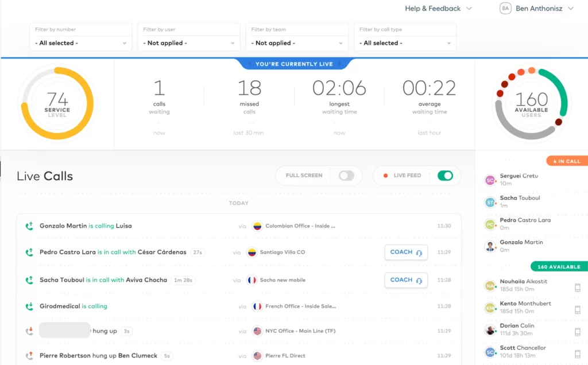Click the 160 Available Users gauge
The width and height of the screenshot is (588, 365).
click(x=531, y=103)
